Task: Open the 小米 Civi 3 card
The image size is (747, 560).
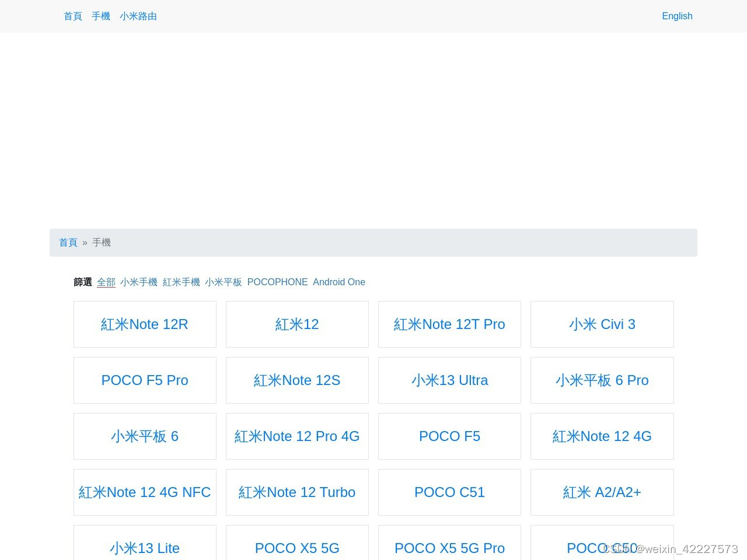Action: pyautogui.click(x=602, y=324)
